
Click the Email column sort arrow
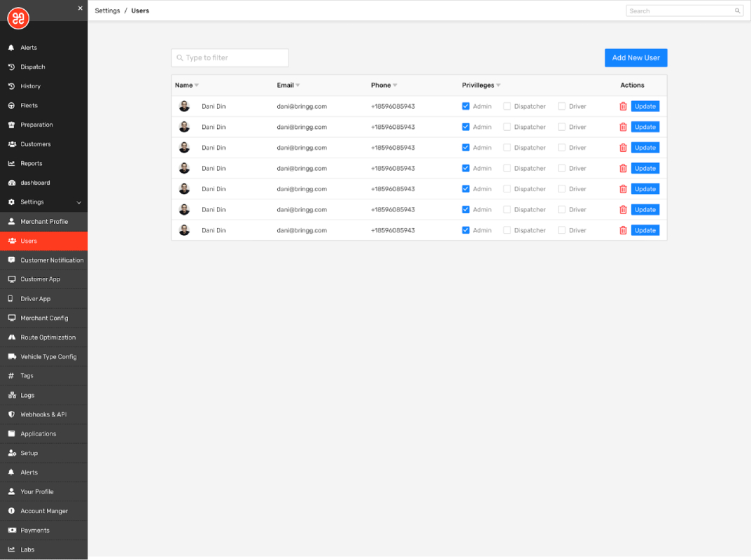[x=298, y=85]
